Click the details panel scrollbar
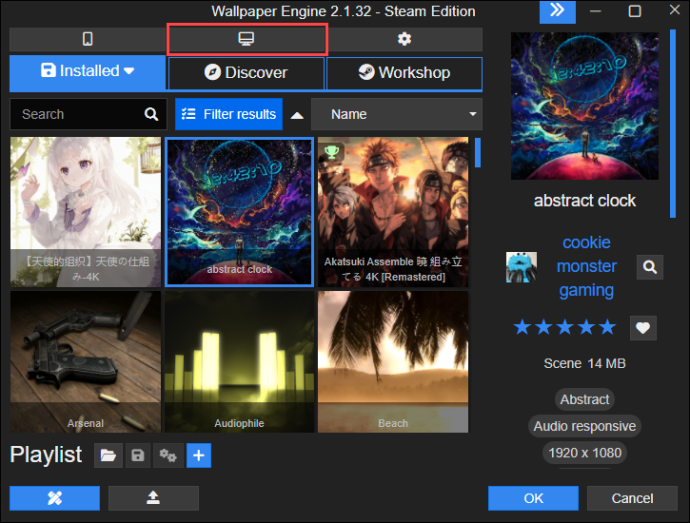Viewport: 690px width, 523px height. click(672, 124)
